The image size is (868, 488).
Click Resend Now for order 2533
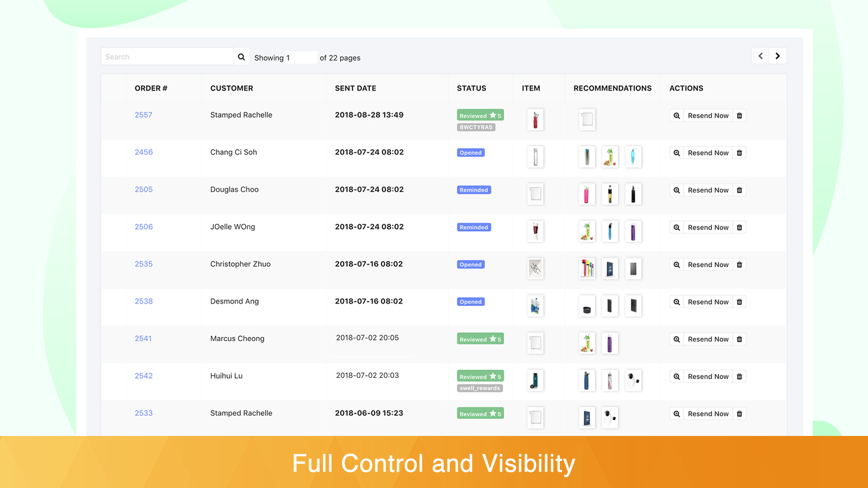[708, 414]
